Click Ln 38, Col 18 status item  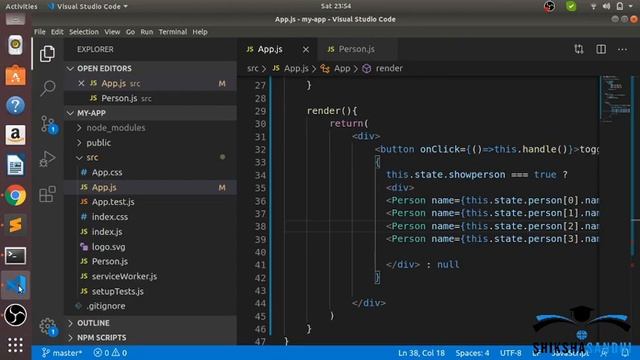coord(421,353)
